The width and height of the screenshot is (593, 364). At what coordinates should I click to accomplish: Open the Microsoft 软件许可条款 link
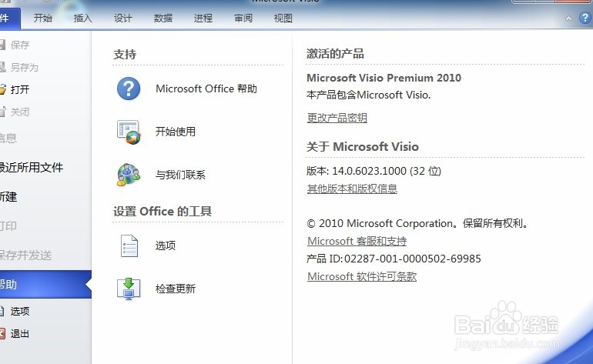coord(362,277)
